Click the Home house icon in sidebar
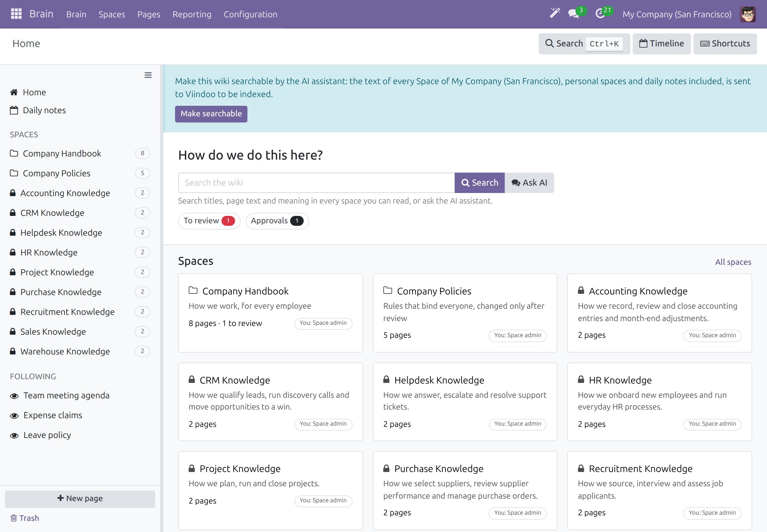 tap(14, 92)
